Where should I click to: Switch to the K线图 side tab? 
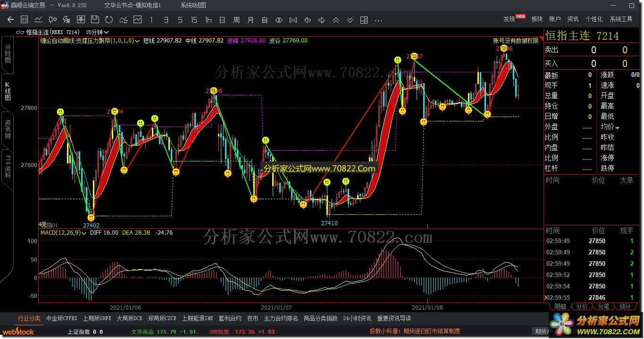[x=8, y=92]
